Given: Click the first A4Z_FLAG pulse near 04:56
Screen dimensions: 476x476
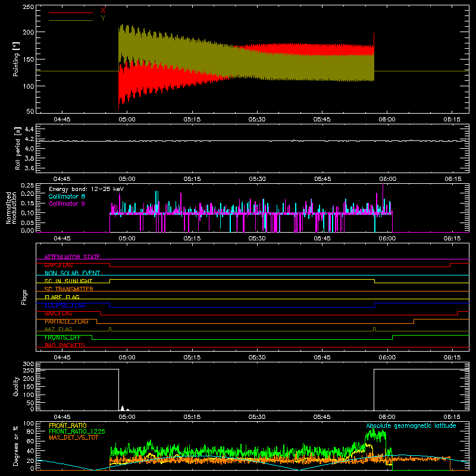Looking at the screenshot, I should coord(110,329).
